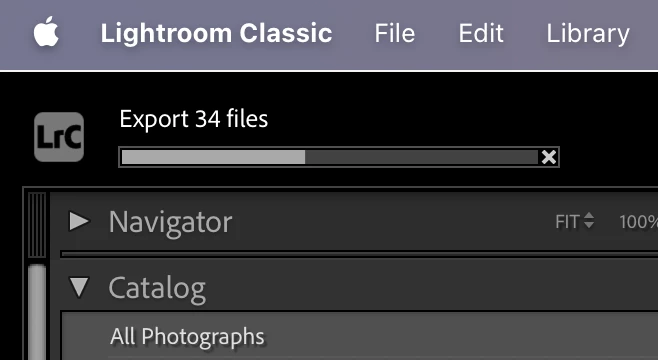
Task: Open the Apple menu
Action: [46, 32]
